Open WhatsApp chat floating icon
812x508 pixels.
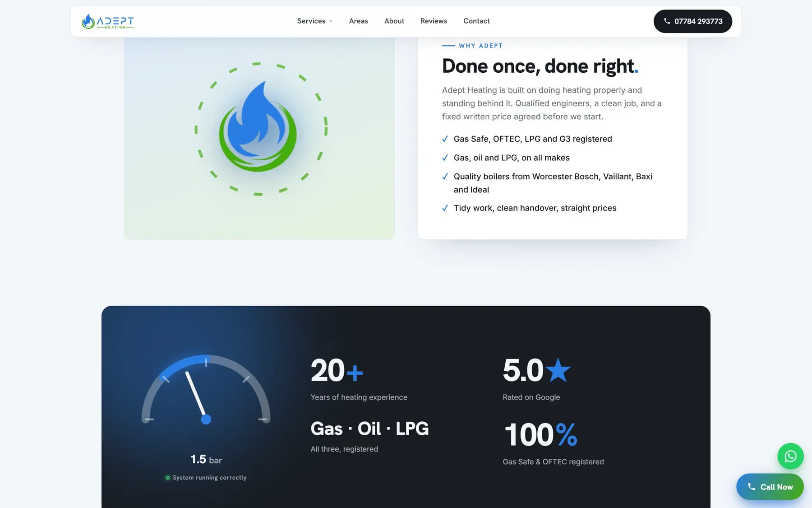790,456
